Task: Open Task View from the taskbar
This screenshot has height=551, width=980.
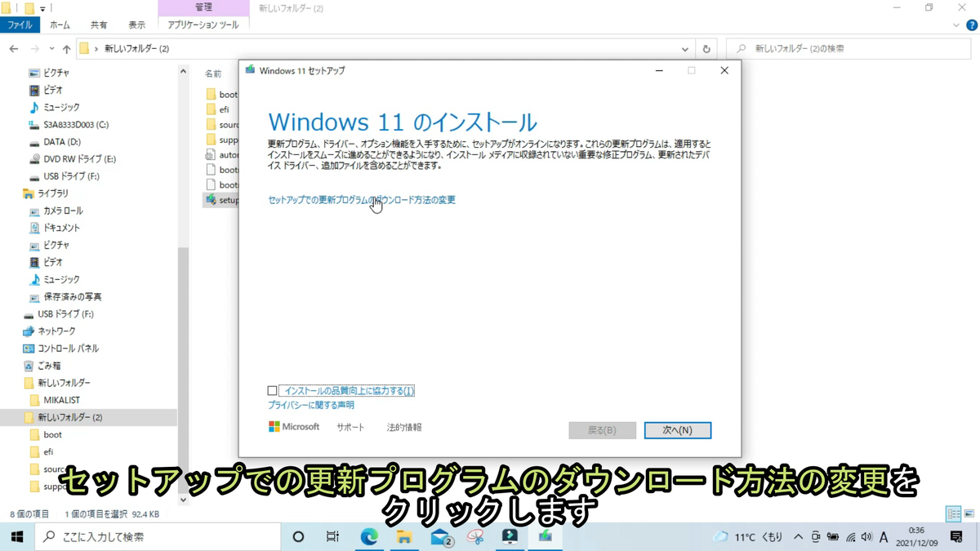Action: point(332,536)
